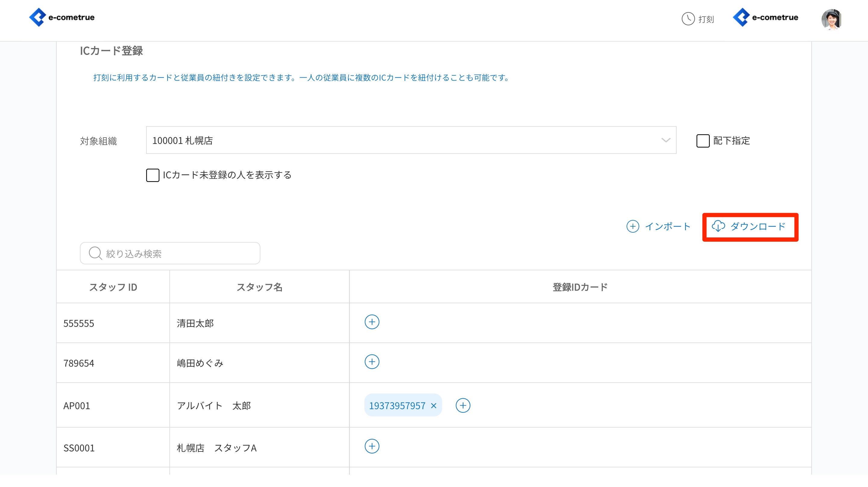Click the chevron arrow in organization selector
The image size is (868, 487).
665,140
